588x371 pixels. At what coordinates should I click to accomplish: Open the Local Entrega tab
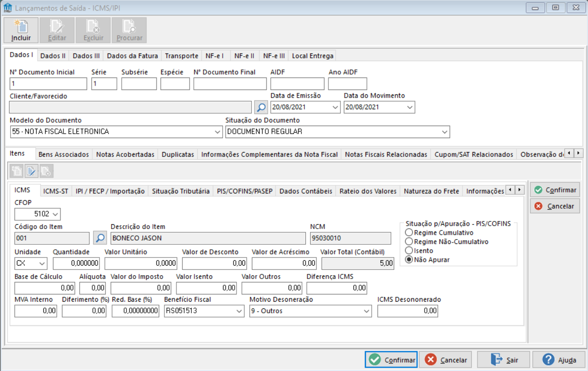tap(313, 56)
